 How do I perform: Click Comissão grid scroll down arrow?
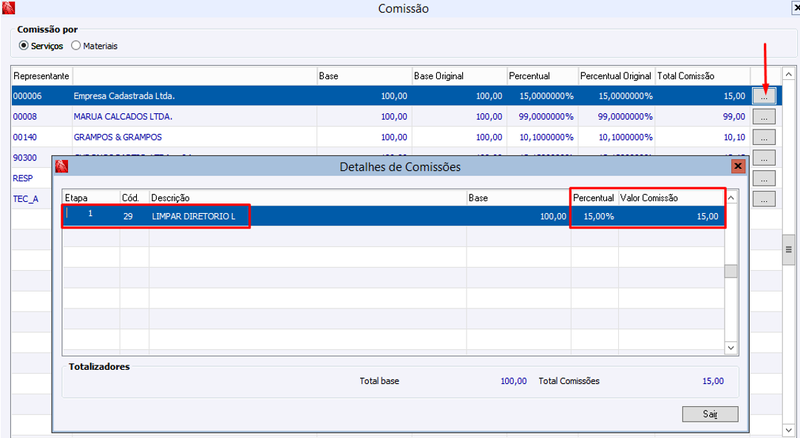tap(789, 430)
